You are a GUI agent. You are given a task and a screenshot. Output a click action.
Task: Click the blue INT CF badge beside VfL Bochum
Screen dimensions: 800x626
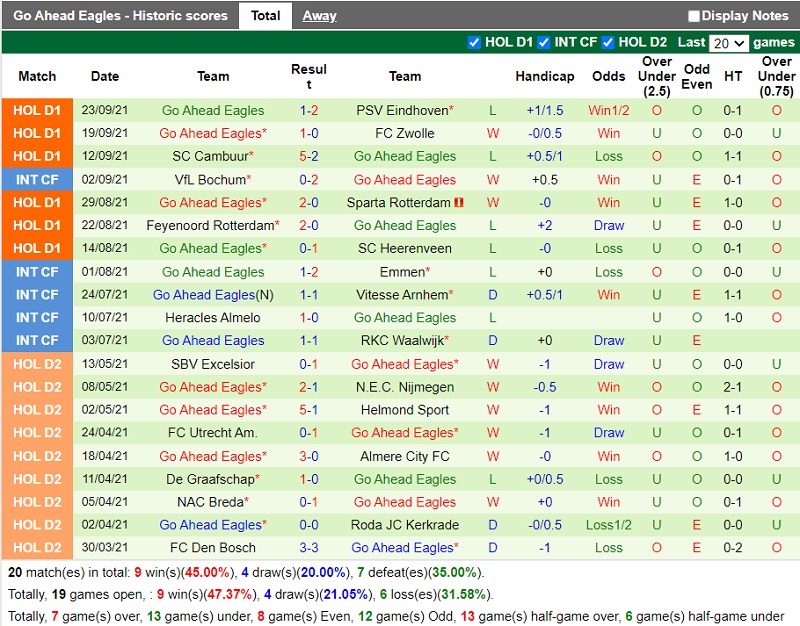38,179
